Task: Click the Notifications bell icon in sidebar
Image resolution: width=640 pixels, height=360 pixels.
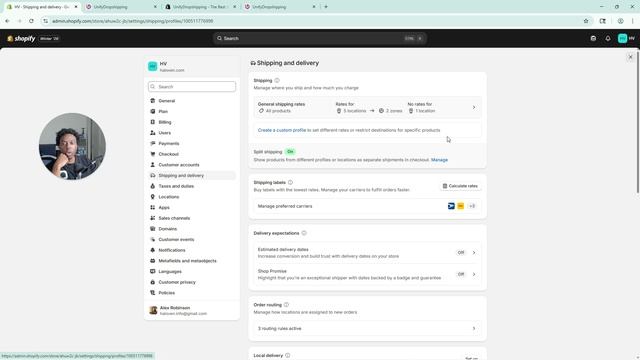Action: click(153, 250)
